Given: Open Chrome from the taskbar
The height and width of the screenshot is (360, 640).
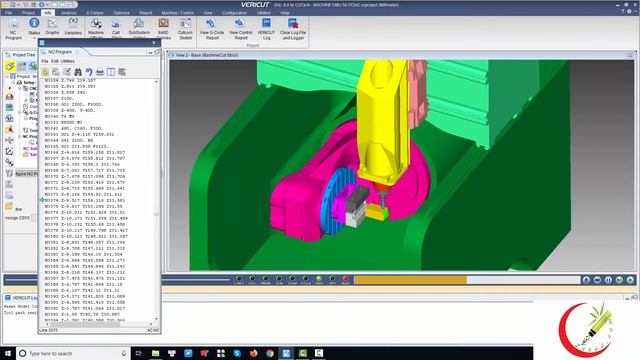Looking at the screenshot, I should point(270,353).
